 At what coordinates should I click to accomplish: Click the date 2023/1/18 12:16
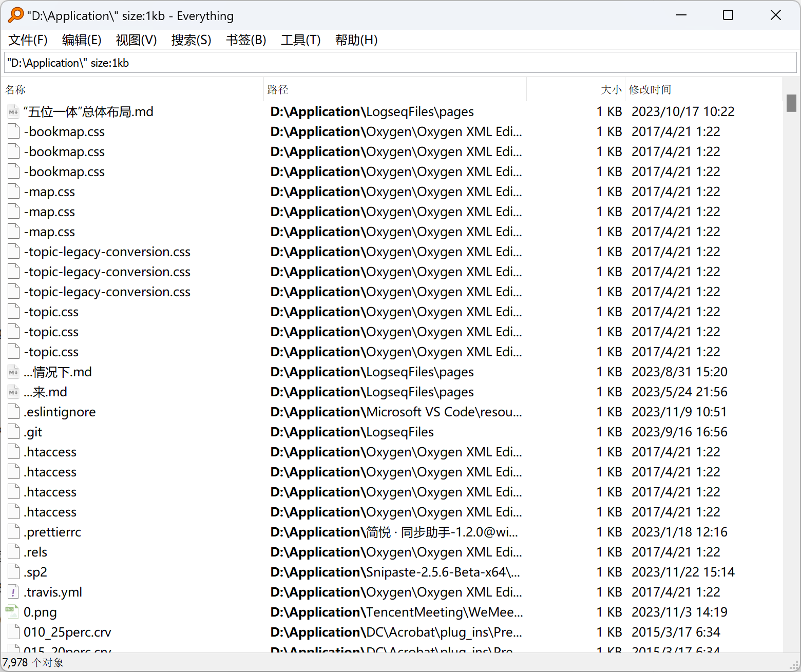click(679, 532)
